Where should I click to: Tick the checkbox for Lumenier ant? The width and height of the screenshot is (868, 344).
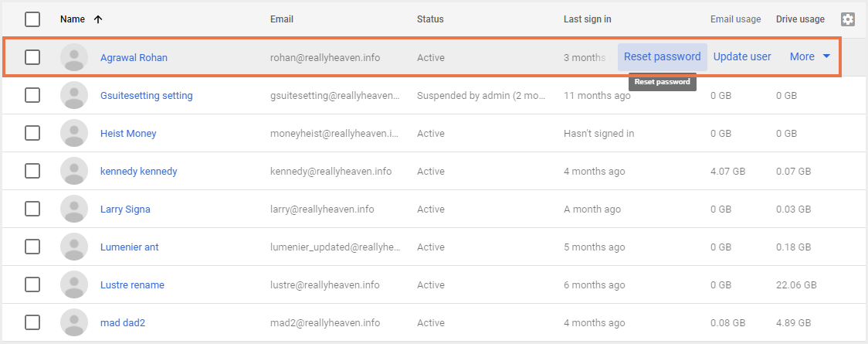(32, 247)
